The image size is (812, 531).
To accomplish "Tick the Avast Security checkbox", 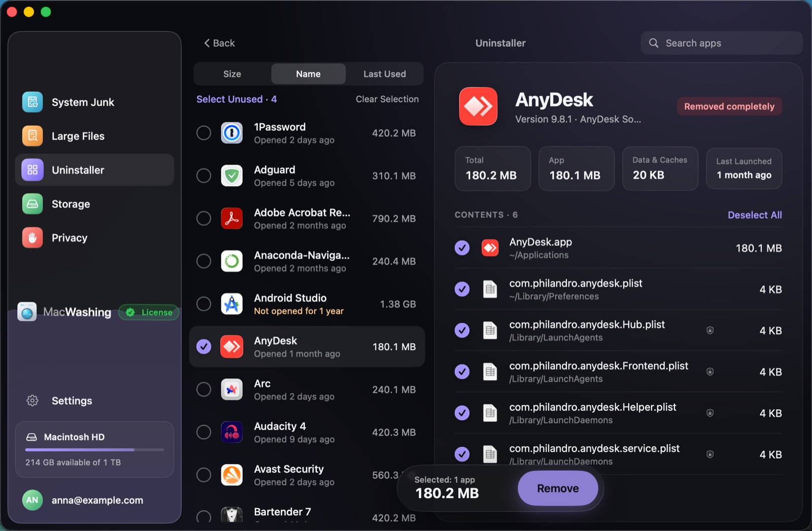I will click(204, 475).
